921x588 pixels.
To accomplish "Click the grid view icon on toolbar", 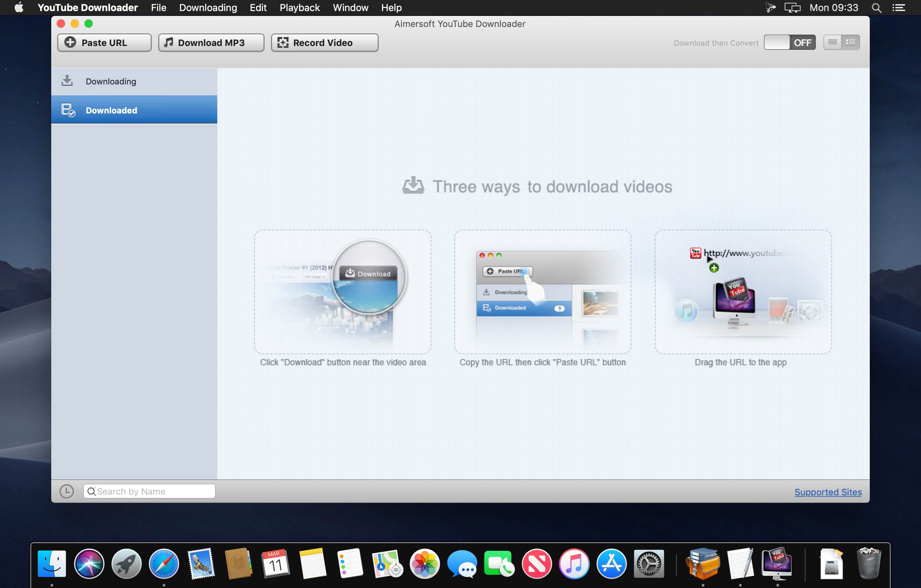I will 850,42.
